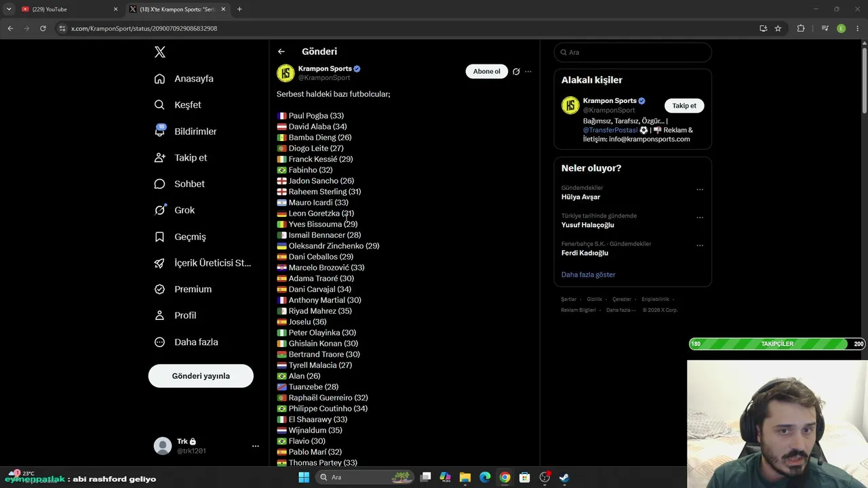Click the İçerik Üreticisi rocket icon
The image size is (868, 488).
160,263
